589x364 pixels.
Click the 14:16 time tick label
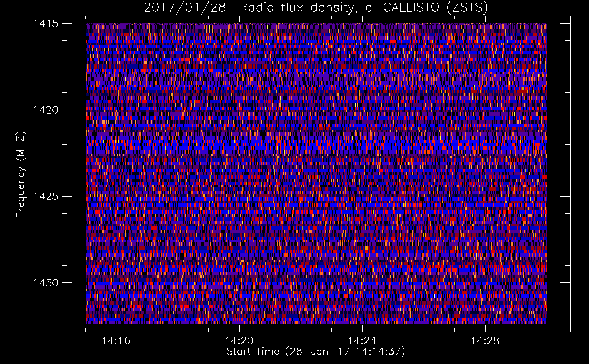click(116, 341)
